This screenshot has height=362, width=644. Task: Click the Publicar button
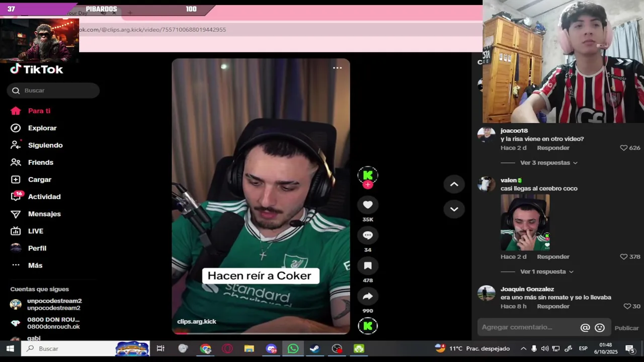click(626, 328)
